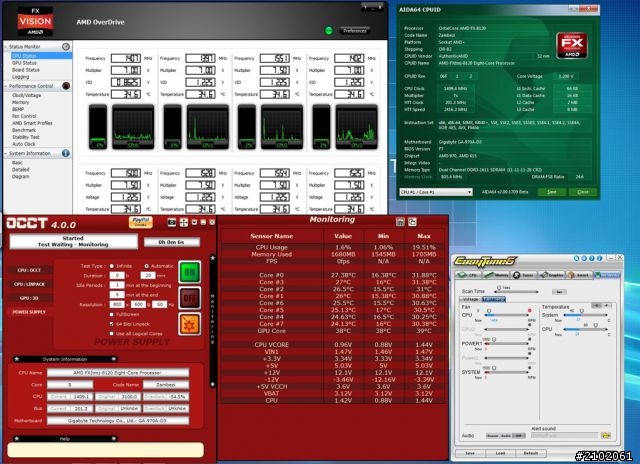Click the red CPU fan alert dot in EasyTune6
This screenshot has width=640, height=464.
530,311
